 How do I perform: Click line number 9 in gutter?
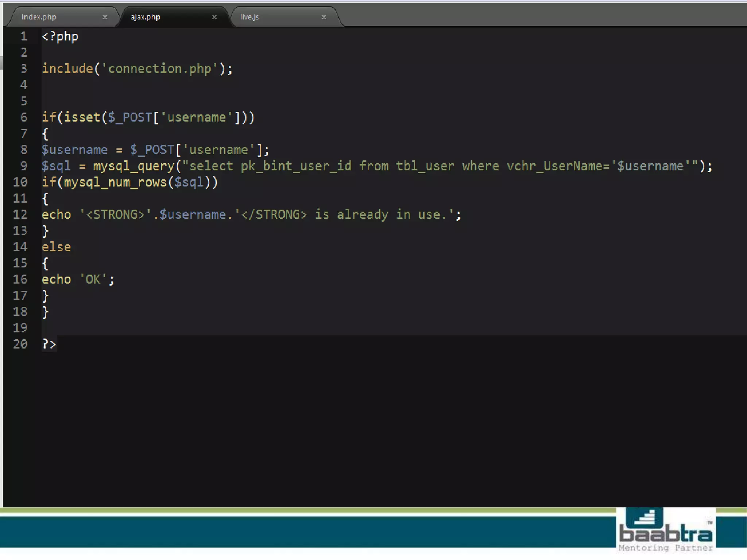[24, 166]
